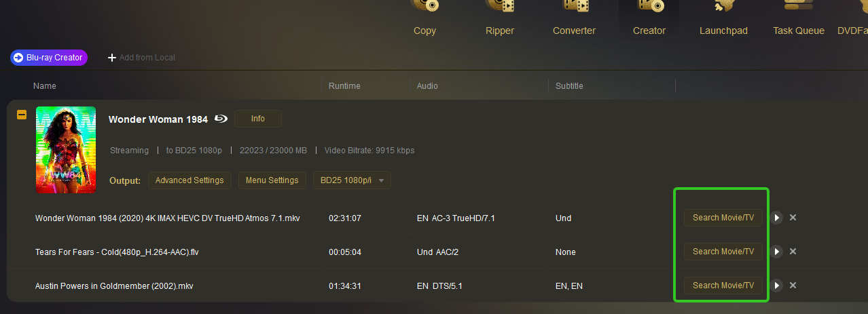Viewport: 868px width, 314px height.
Task: Click the Und subtitle entry
Action: [x=563, y=218]
